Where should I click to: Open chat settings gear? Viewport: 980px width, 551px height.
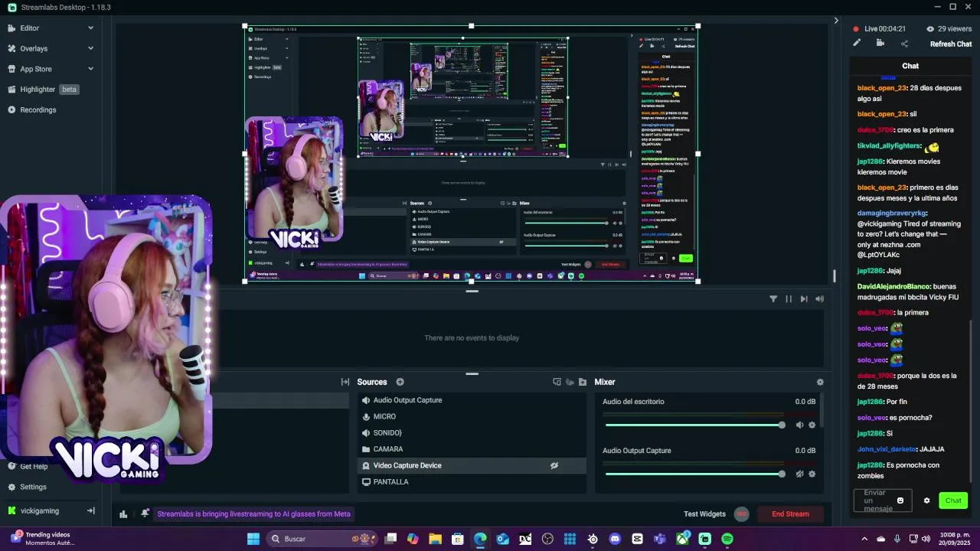pos(926,500)
